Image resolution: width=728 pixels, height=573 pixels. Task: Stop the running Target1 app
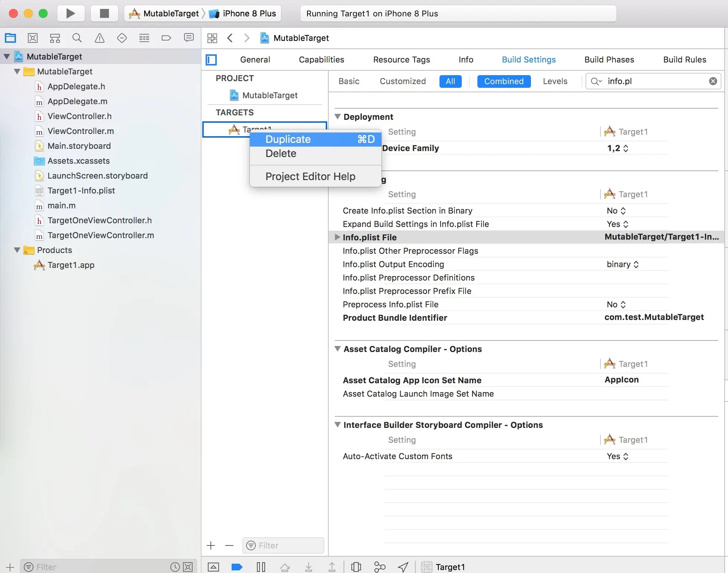[x=104, y=14]
